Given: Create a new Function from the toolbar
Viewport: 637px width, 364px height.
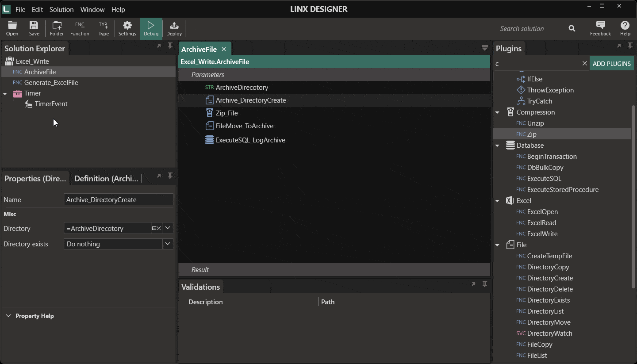Looking at the screenshot, I should 80,28.
